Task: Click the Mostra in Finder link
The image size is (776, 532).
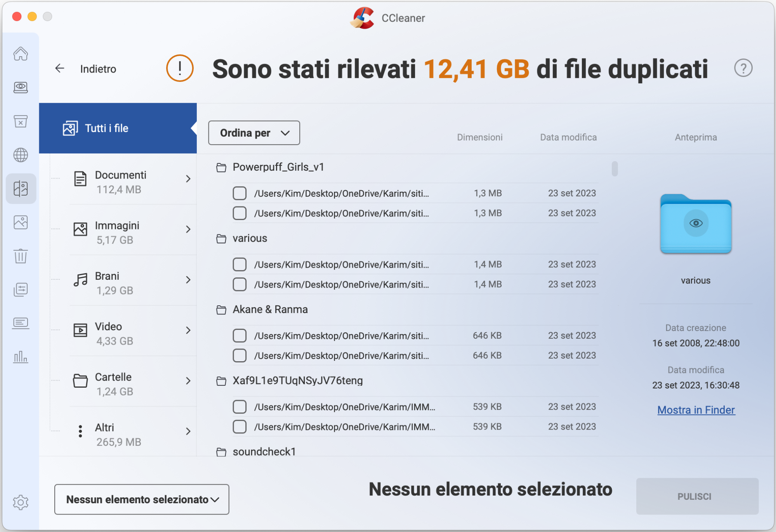Action: (696, 410)
